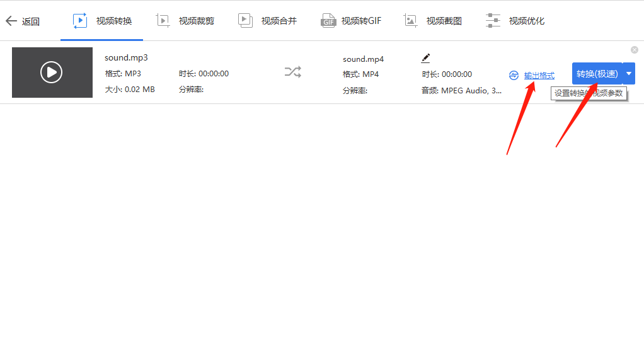Click the 视频合并 merge icon
The height and width of the screenshot is (350, 644).
click(x=245, y=21)
